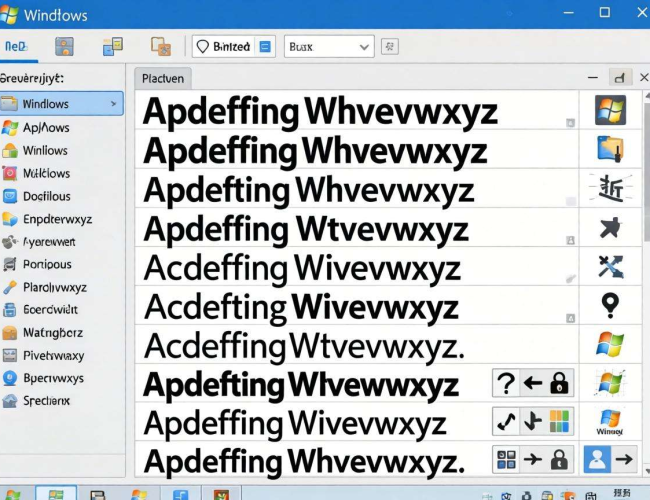Image resolution: width=650 pixels, height=500 pixels.
Task: Click the Enpdterwxyz sidebar icon
Action: tap(10, 219)
